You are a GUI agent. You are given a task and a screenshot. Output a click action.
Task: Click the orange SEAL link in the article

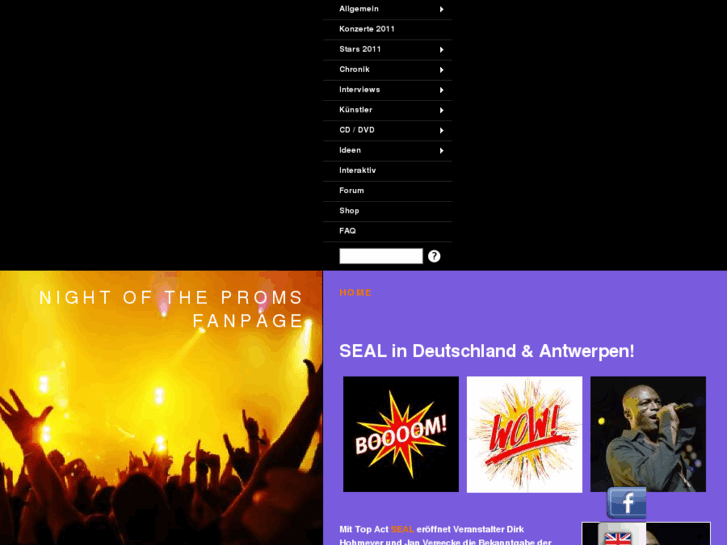[x=402, y=529]
